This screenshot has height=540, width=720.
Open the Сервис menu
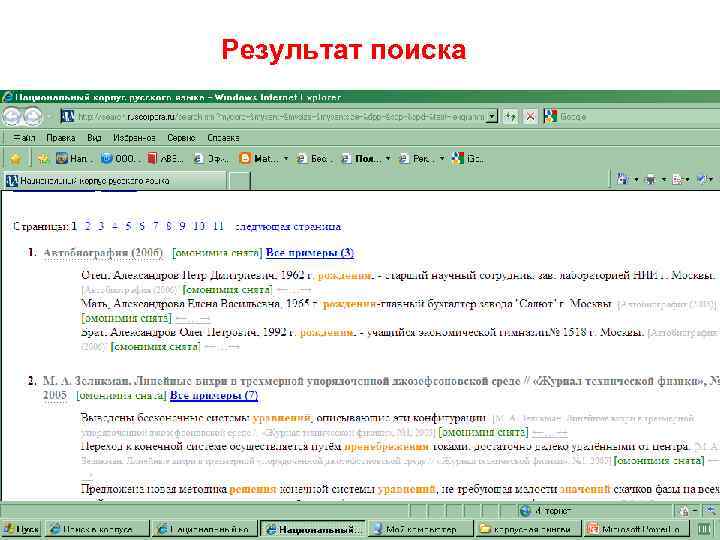[x=181, y=138]
